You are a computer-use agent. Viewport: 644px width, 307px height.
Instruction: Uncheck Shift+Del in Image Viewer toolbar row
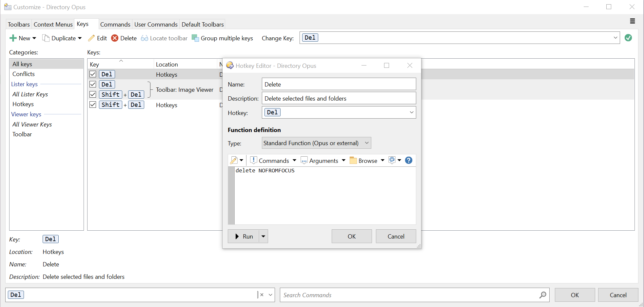tap(93, 94)
